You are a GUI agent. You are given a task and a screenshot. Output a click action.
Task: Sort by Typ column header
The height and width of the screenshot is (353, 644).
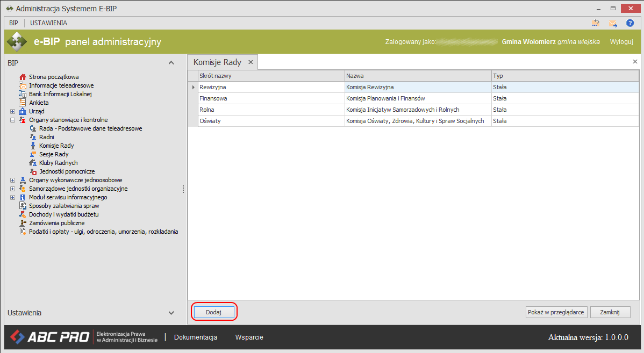pos(565,76)
